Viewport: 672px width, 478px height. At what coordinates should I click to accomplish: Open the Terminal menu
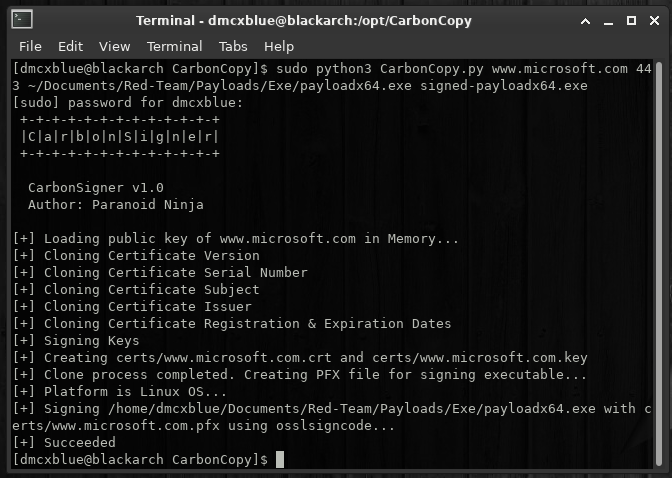174,46
